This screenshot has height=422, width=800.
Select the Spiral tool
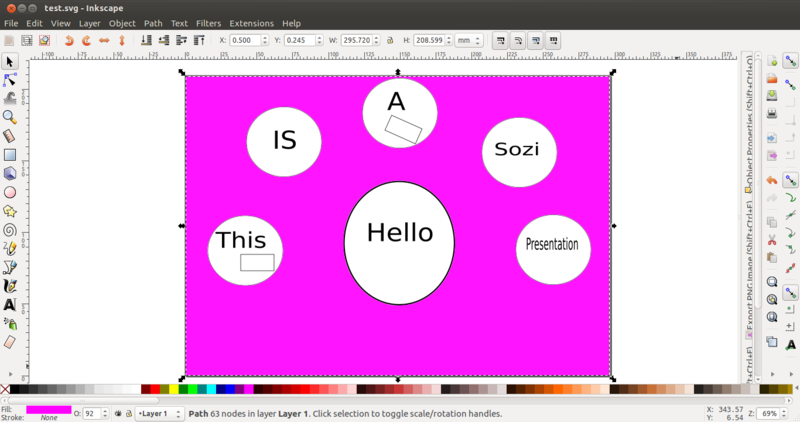click(x=10, y=230)
